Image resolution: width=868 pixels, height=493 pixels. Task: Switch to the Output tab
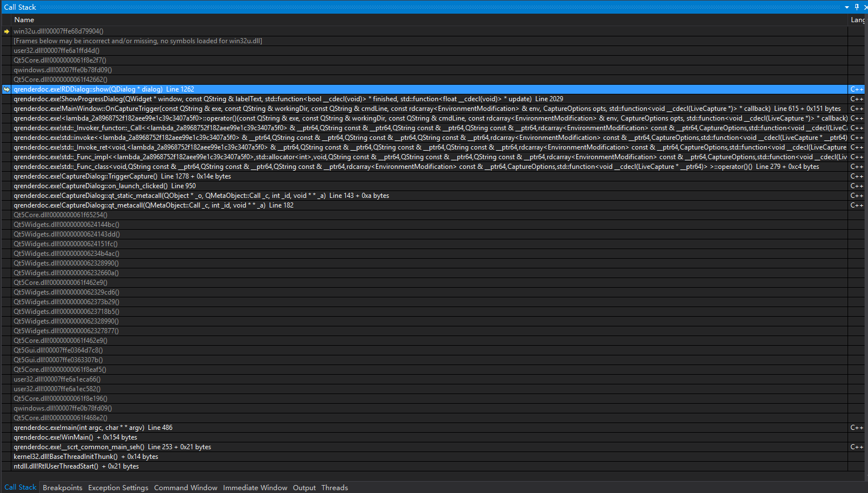(x=304, y=487)
